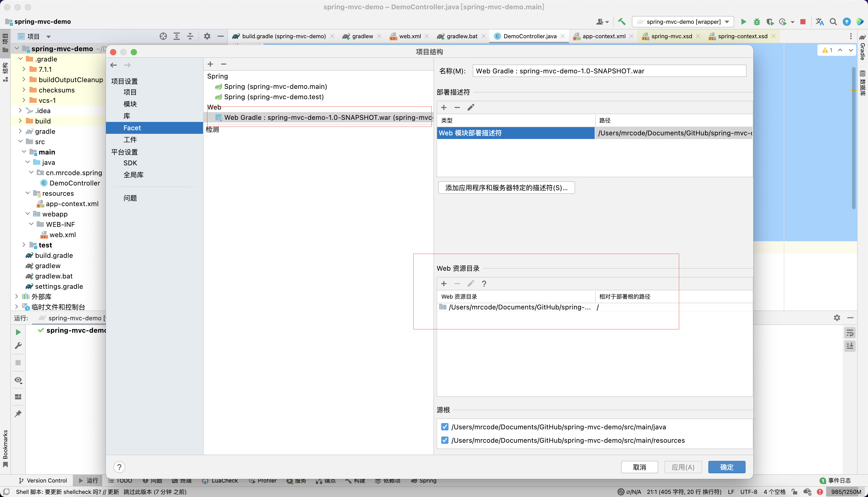
Task: Click the 确定 button
Action: pos(726,467)
